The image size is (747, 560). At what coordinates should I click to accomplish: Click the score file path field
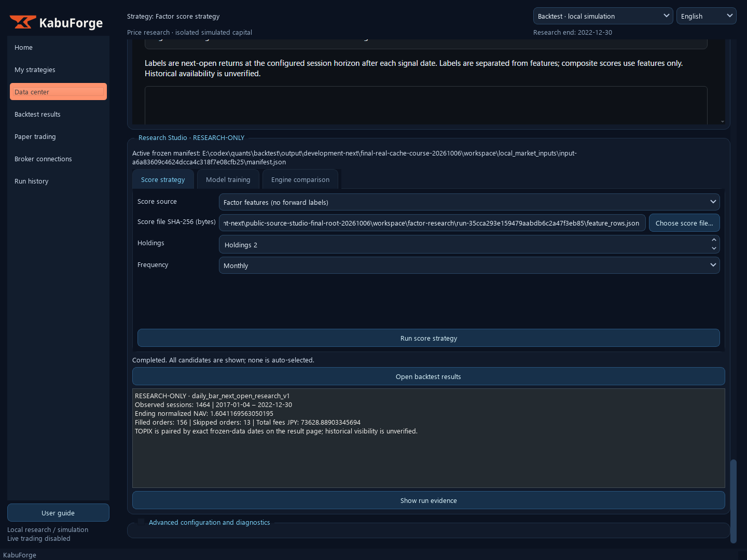point(432,223)
